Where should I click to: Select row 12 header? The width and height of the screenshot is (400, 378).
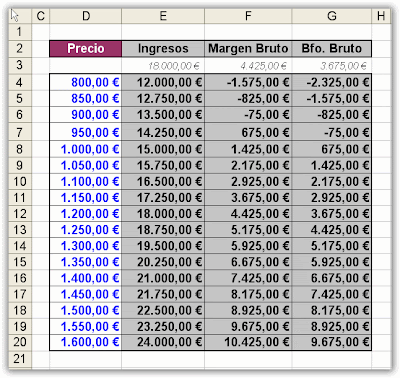[x=20, y=214]
